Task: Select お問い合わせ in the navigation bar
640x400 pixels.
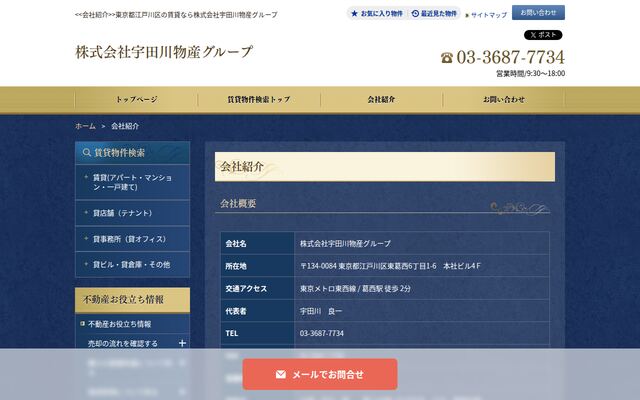Action: tap(504, 99)
